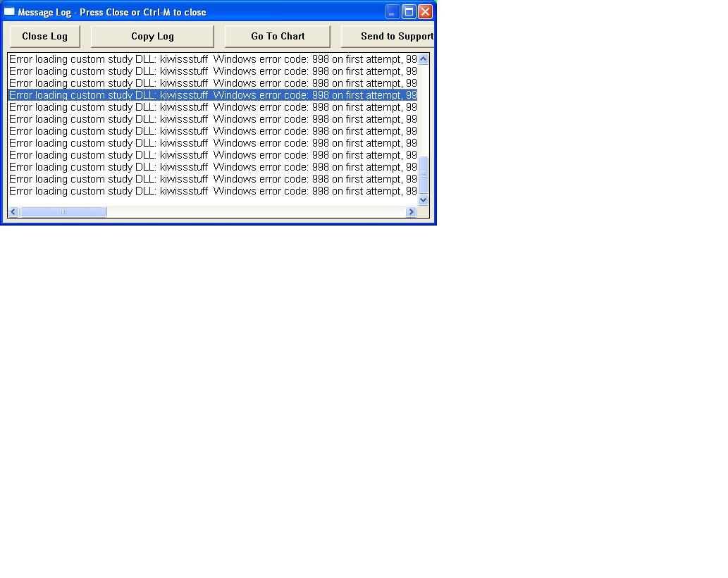
Task: Minimize the Message Log window
Action: 393,11
